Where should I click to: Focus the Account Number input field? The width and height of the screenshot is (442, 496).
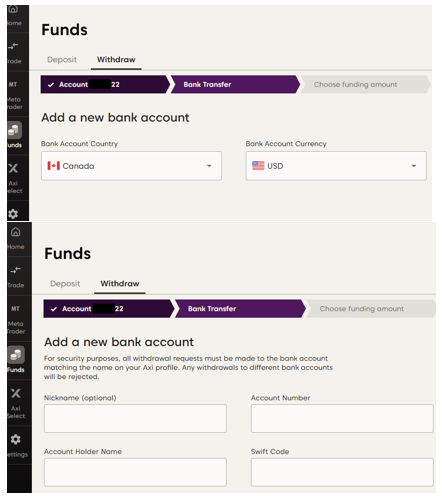342,418
